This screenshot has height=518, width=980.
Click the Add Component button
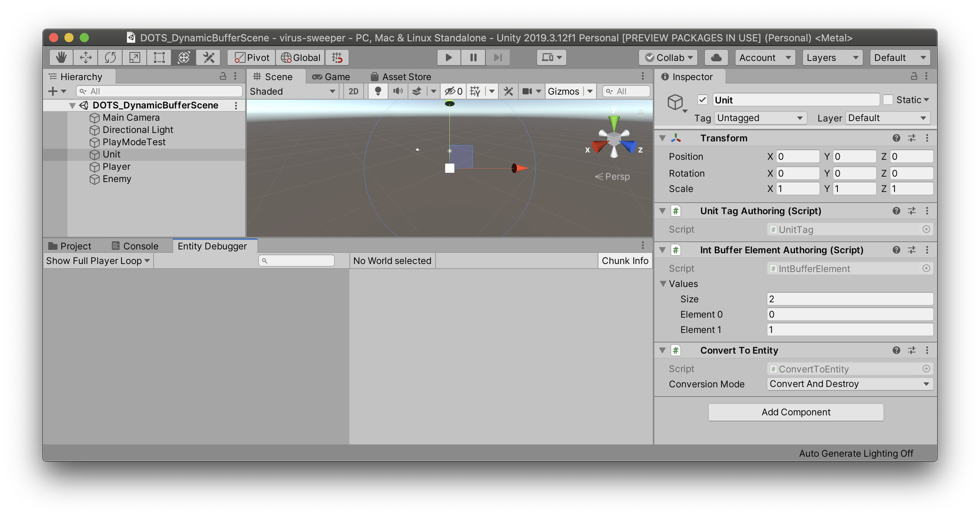796,412
